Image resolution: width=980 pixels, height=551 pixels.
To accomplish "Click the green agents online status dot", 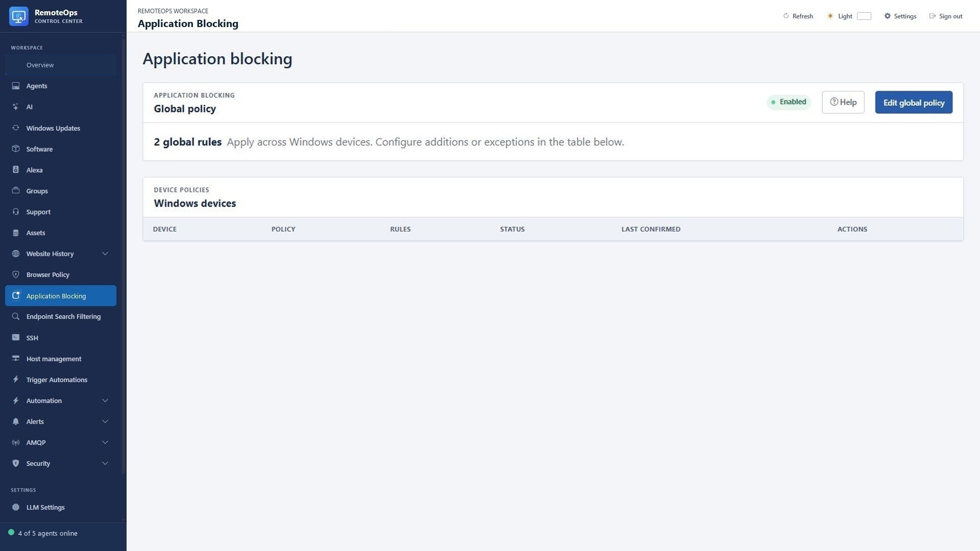I will pos(11,533).
